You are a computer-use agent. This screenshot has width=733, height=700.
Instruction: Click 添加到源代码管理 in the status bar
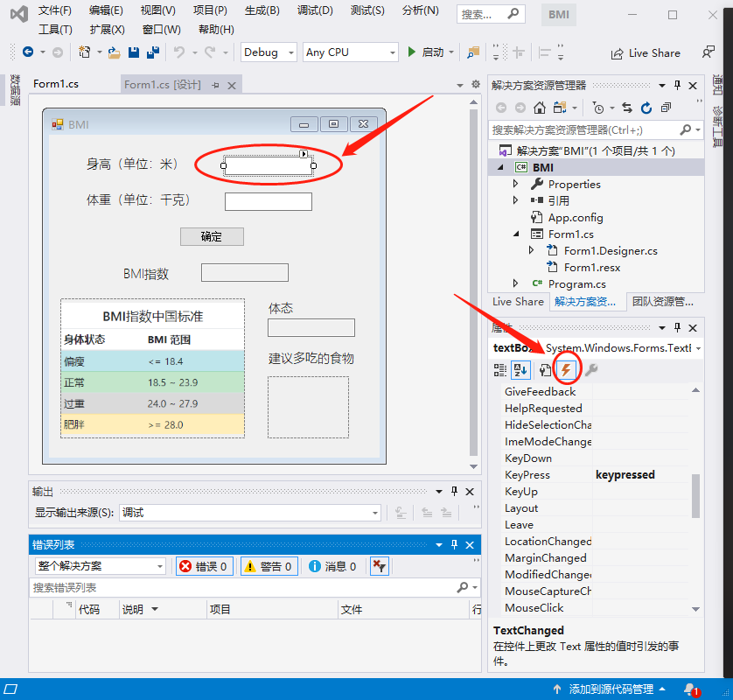tap(612, 689)
